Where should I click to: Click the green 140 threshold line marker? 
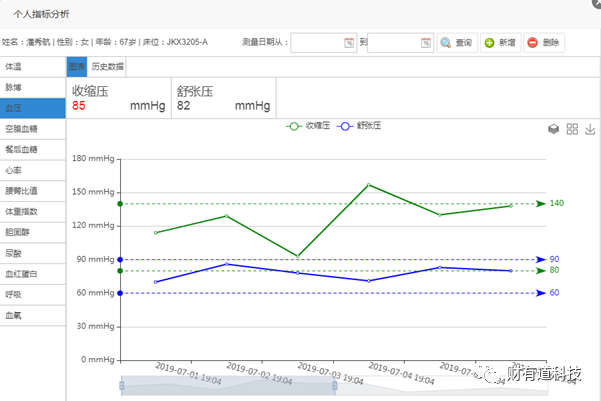tap(541, 203)
